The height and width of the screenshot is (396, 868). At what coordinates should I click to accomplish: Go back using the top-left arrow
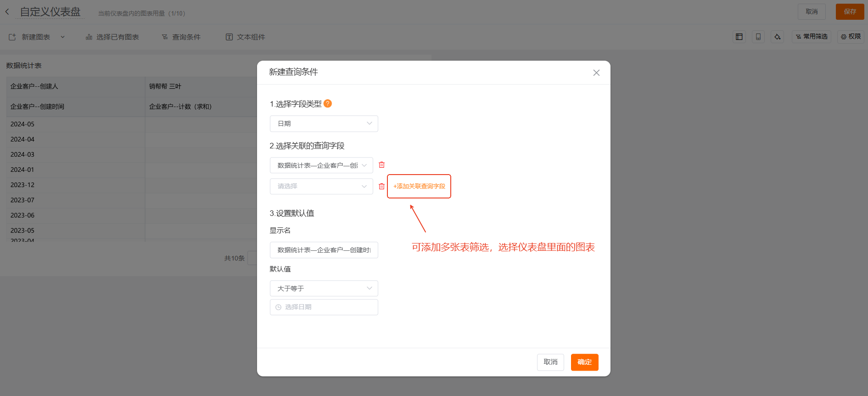[x=7, y=12]
